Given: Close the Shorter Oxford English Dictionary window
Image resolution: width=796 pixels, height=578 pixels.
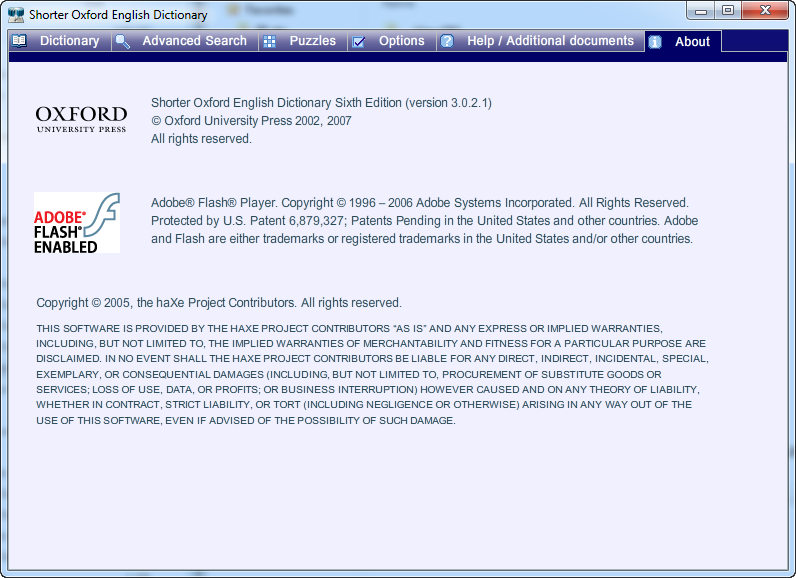Looking at the screenshot, I should coord(766,11).
